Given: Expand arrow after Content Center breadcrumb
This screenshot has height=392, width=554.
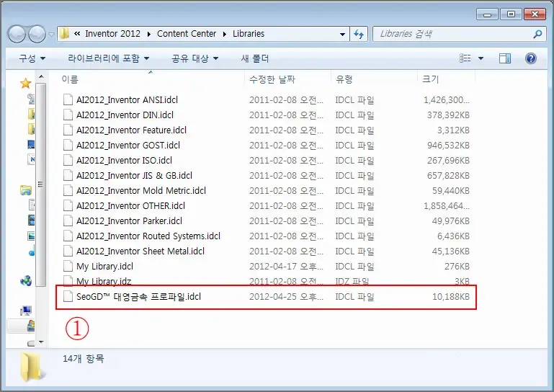Looking at the screenshot, I should (x=224, y=34).
